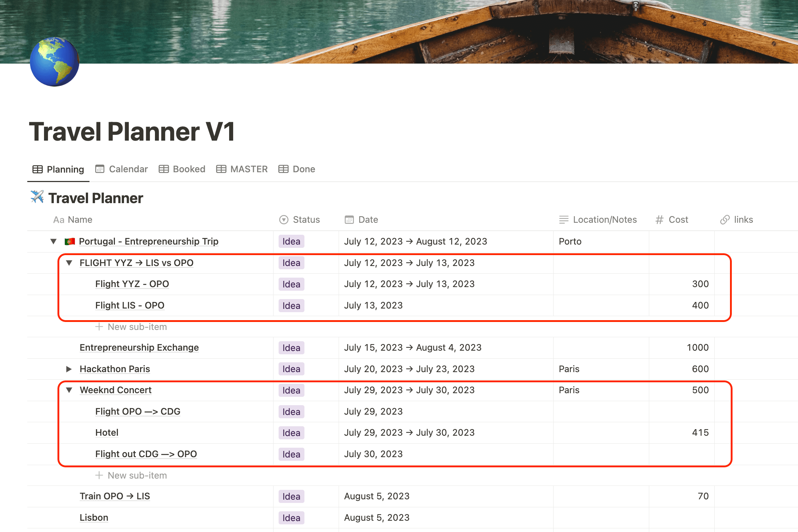This screenshot has width=798, height=532.
Task: Click Idea status of Hackathon Paris row
Action: [x=291, y=369]
